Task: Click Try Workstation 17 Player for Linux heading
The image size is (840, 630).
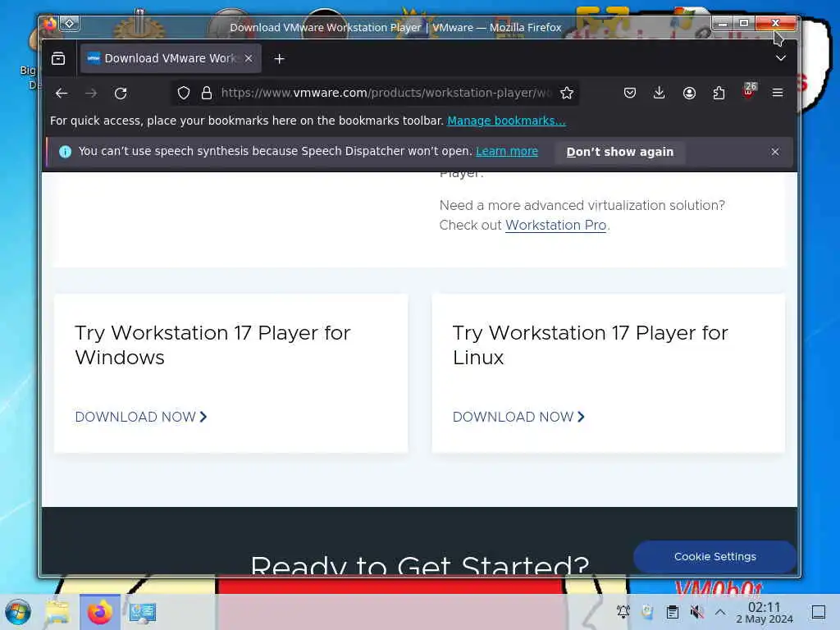Action: (x=591, y=345)
